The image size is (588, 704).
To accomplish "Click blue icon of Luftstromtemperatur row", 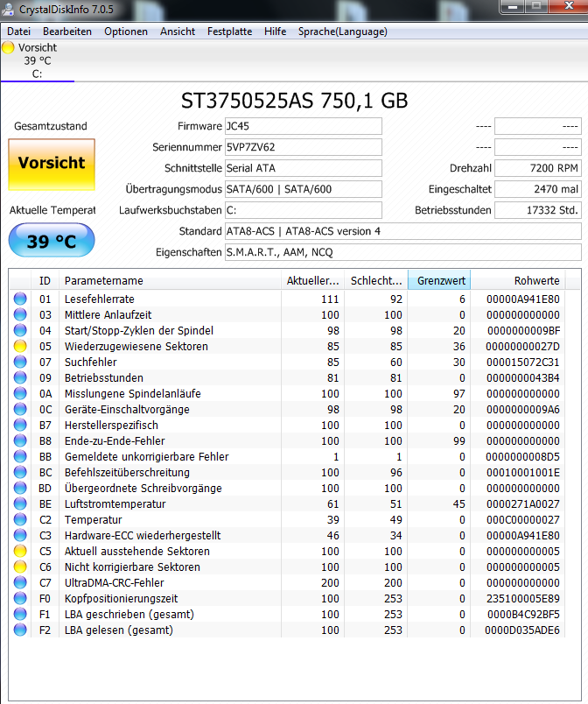I will [x=20, y=503].
